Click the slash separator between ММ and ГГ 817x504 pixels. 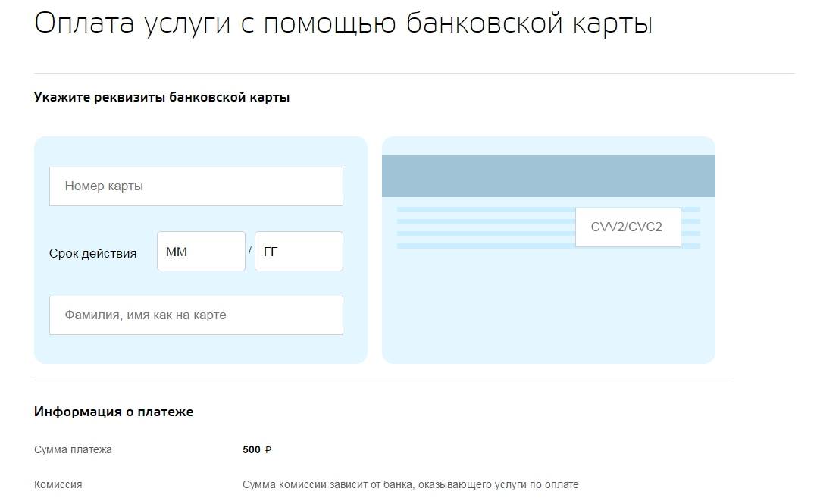click(x=250, y=250)
